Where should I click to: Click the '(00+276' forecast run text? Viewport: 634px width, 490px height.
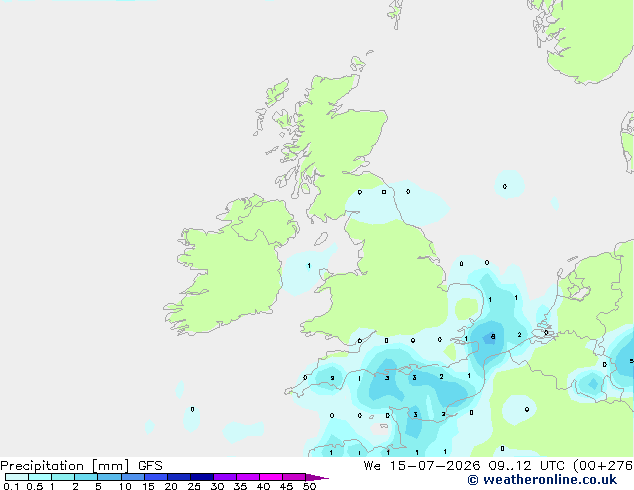point(603,466)
